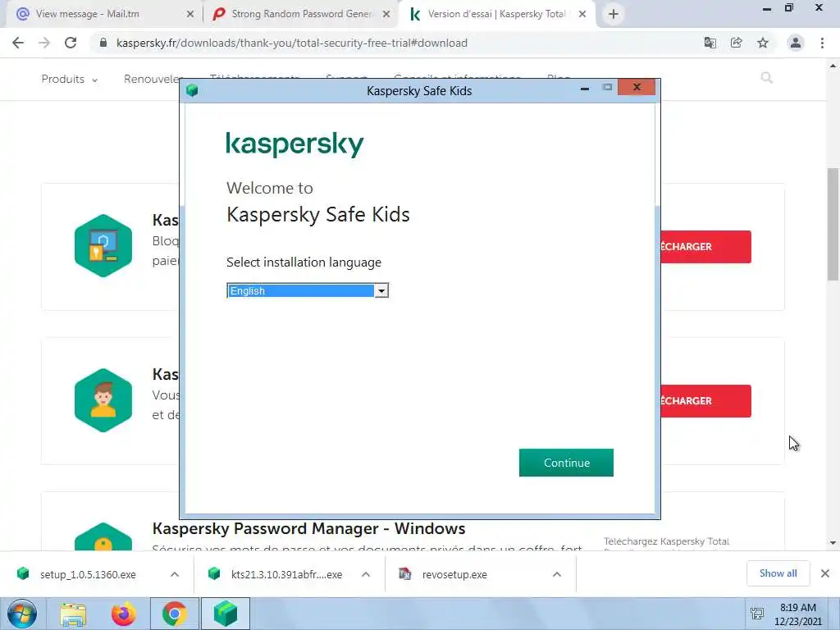840x630 pixels.
Task: Click the Kaspersky installer taskbar icon
Action: (226, 614)
